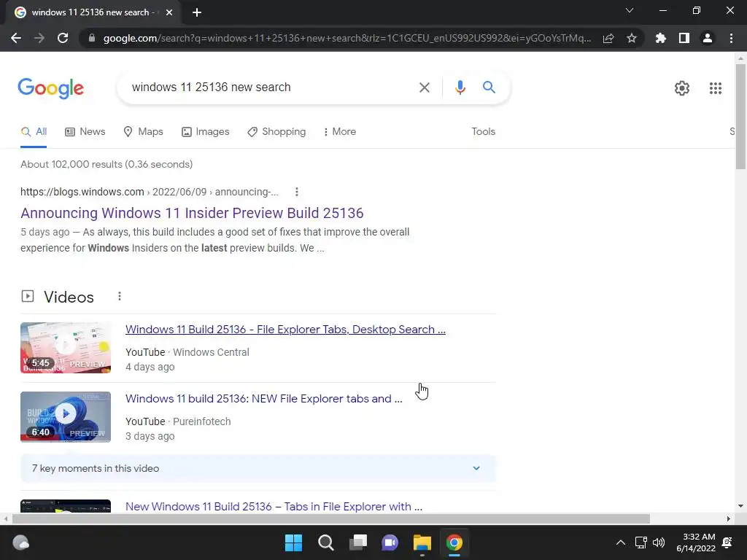The height and width of the screenshot is (560, 747).
Task: Submit search with the magnifier icon
Action: pos(489,87)
